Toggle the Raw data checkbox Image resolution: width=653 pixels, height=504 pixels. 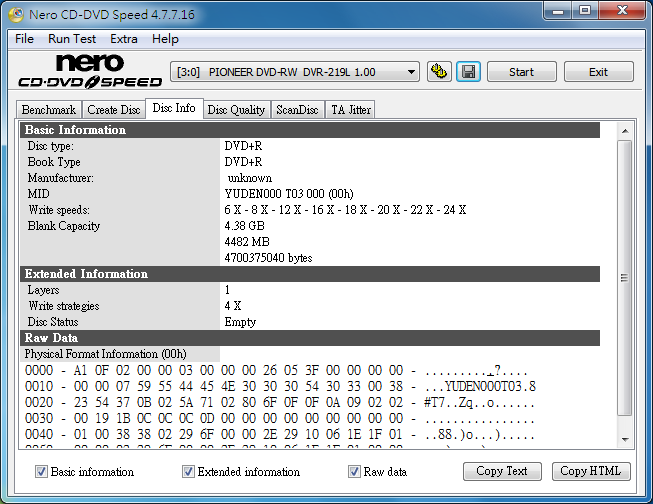click(x=354, y=472)
